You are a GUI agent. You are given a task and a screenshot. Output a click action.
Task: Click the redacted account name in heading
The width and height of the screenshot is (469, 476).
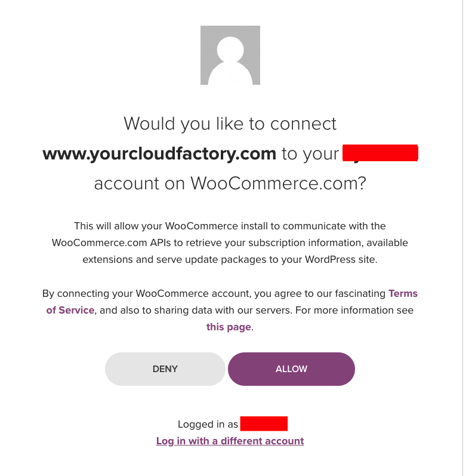point(380,153)
